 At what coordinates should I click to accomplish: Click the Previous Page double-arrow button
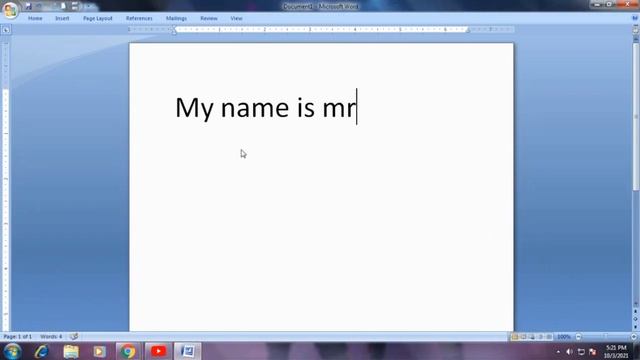tap(636, 312)
